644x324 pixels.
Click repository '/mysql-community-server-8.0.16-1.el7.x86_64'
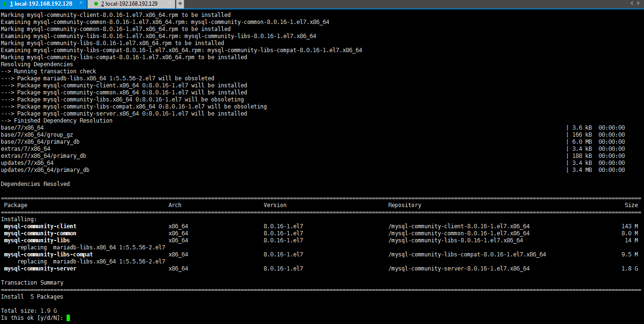[459, 269]
